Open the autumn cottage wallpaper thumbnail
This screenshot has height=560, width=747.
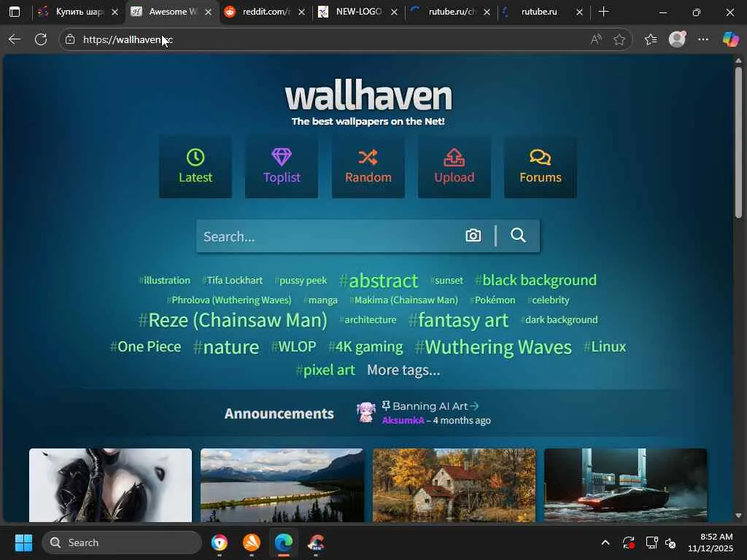pos(454,485)
